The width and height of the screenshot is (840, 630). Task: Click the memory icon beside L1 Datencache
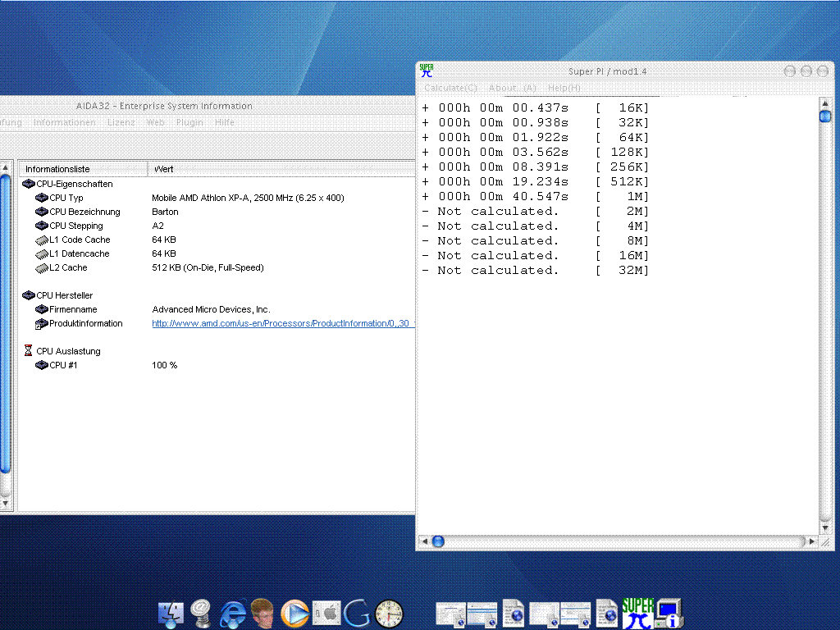[x=41, y=254]
